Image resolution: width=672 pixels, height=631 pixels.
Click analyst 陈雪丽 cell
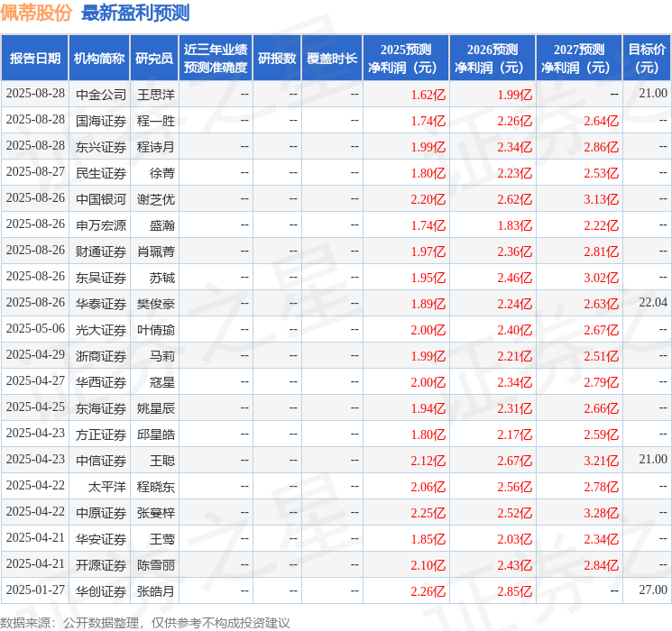click(156, 565)
